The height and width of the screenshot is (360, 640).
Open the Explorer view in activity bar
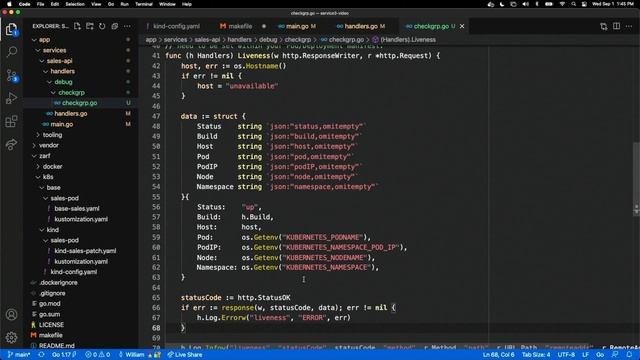[11, 29]
